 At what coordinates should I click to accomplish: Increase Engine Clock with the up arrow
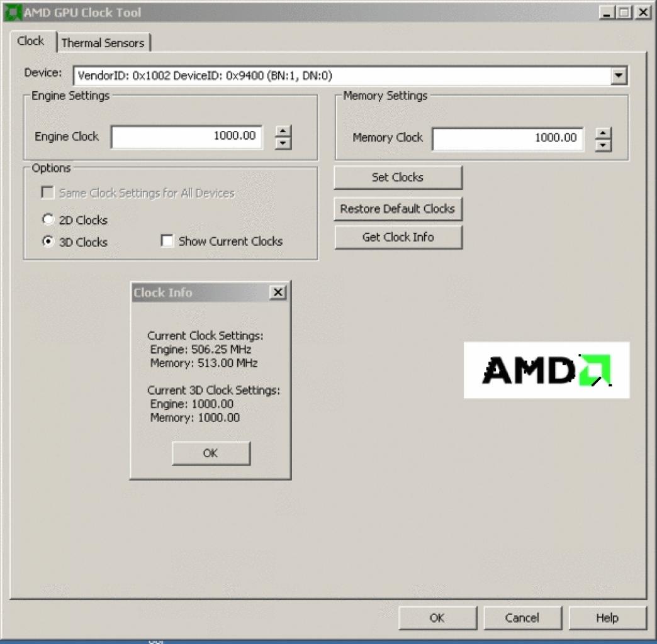point(283,131)
